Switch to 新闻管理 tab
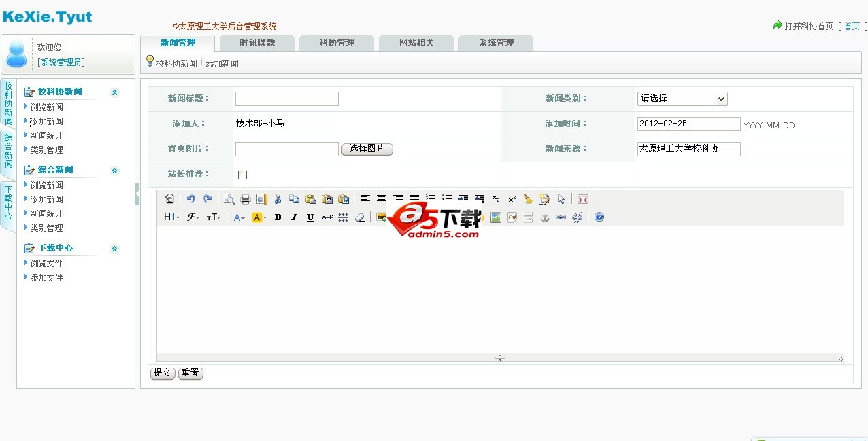This screenshot has height=441, width=868. click(x=178, y=43)
